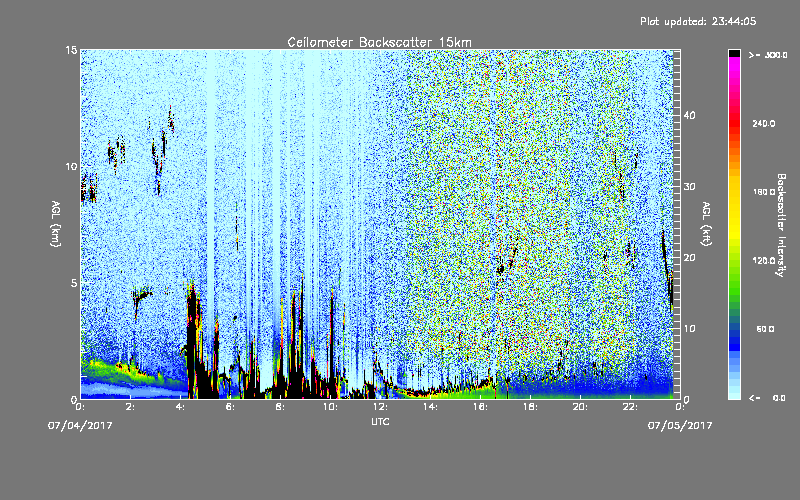Click the "30" tick on kft axis
This screenshot has width=800, height=500.
click(689, 186)
